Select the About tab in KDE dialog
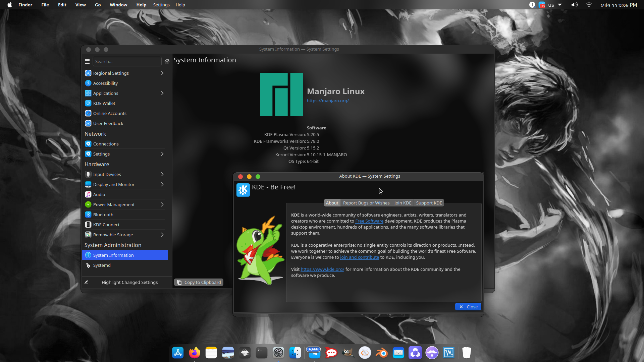The height and width of the screenshot is (362, 644). pos(332,202)
